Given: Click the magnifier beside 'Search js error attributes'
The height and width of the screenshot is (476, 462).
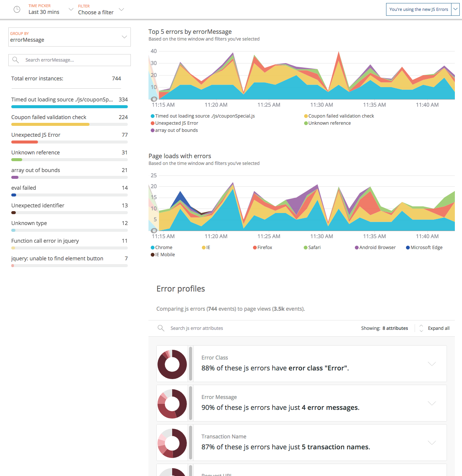Looking at the screenshot, I should point(161,328).
